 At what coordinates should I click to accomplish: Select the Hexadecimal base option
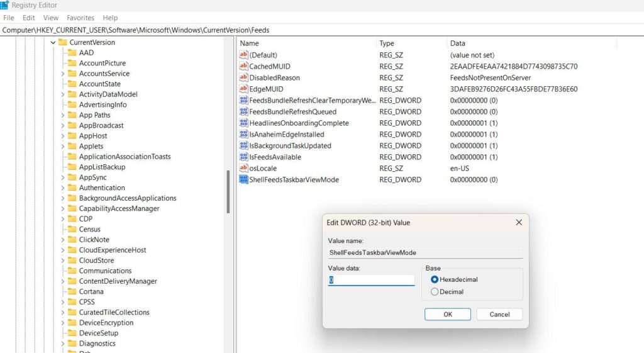(435, 279)
